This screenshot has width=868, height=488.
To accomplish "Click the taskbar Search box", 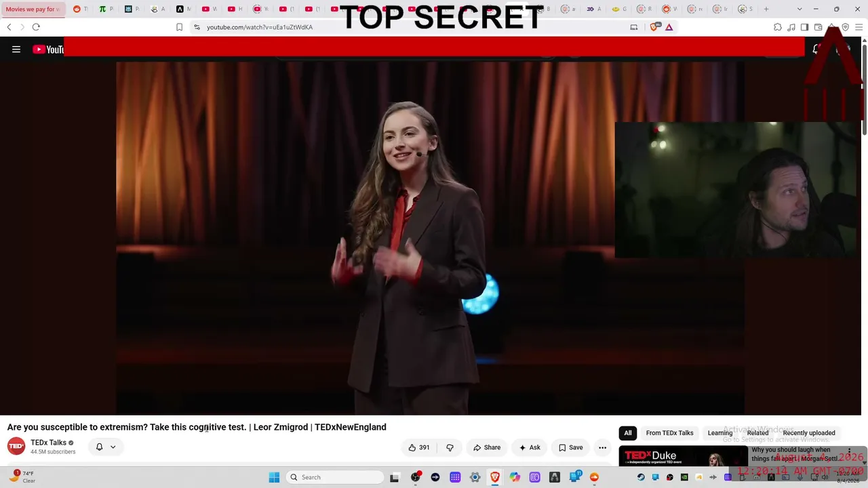I will [336, 477].
